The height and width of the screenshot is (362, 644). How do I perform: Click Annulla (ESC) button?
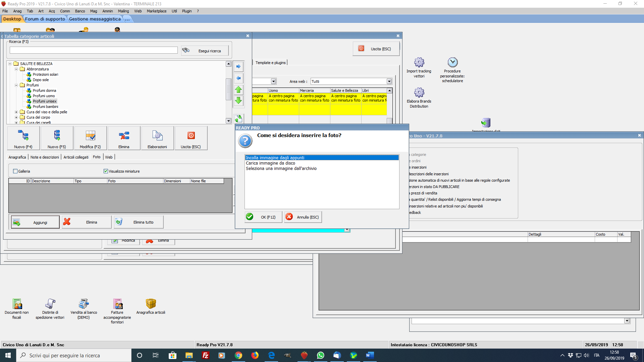click(x=303, y=217)
